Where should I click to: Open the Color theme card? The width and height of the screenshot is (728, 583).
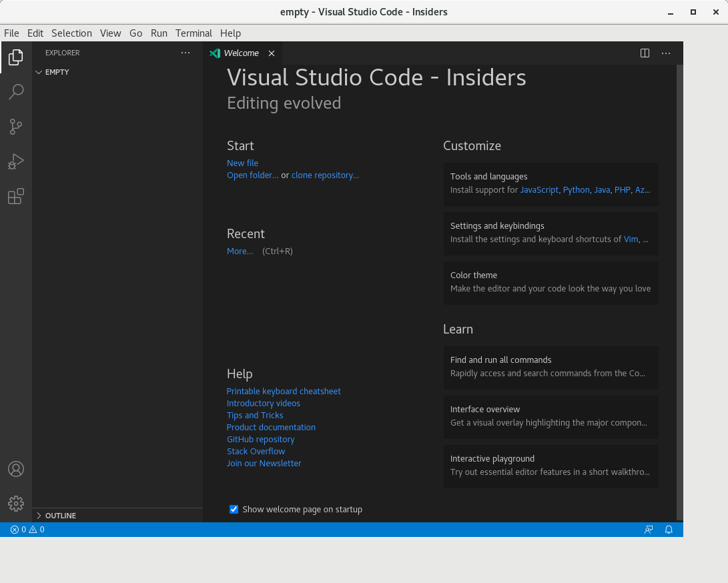[551, 283]
